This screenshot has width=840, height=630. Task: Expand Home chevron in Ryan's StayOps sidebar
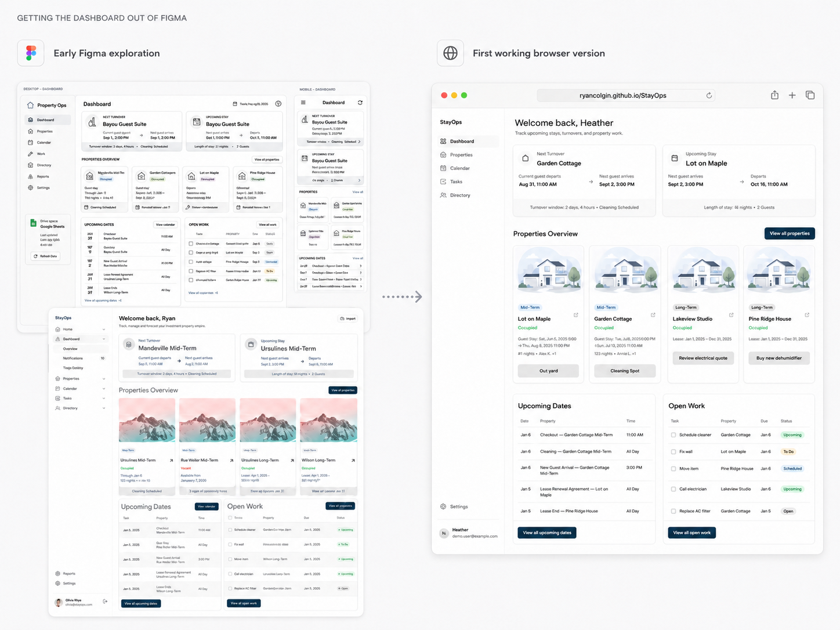click(104, 330)
